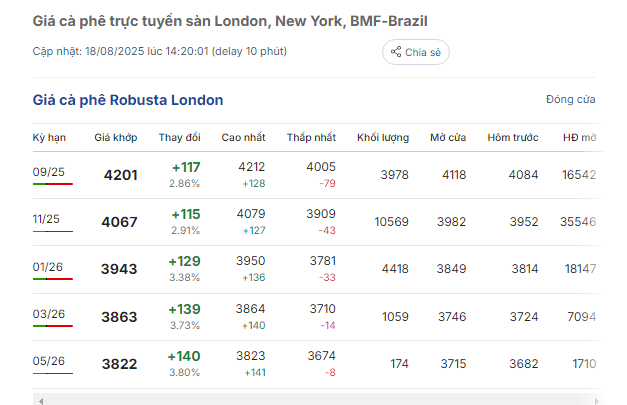Click the share icon in Chia sẻ
Screen dimensions: 627x405
click(396, 52)
